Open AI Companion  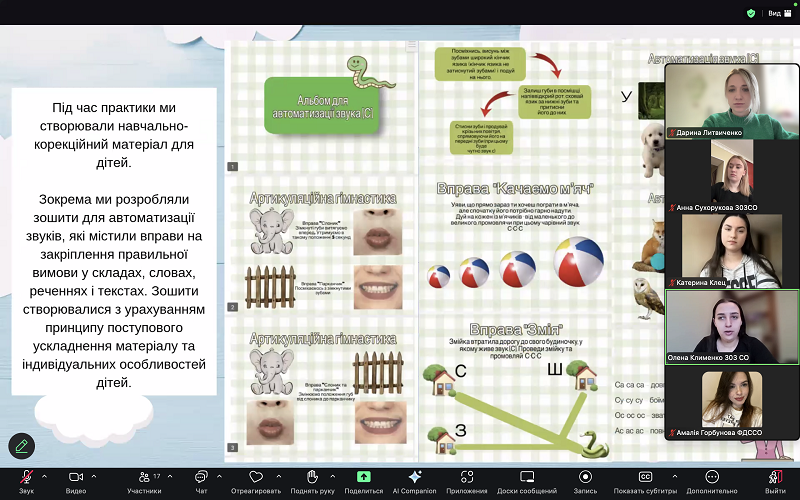click(415, 478)
